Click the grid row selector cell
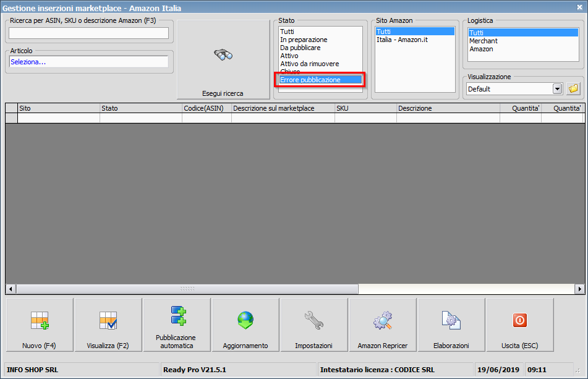Screen dimensions: 588x379 tap(12, 117)
